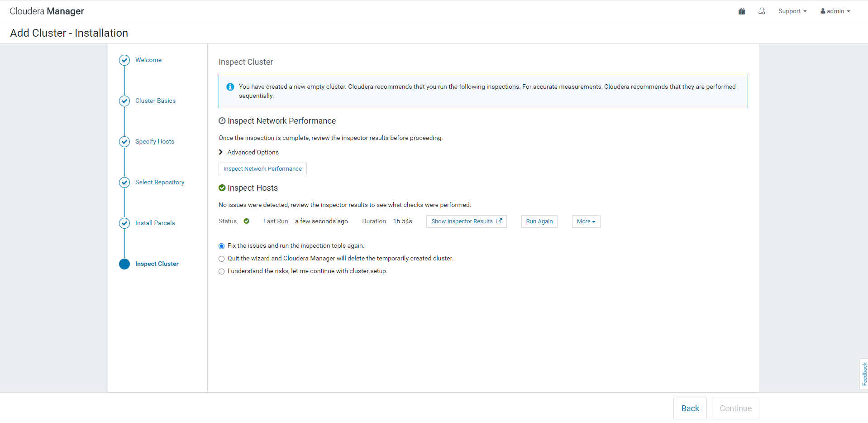Click the 'Duration' label
The width and height of the screenshot is (868, 423).
(374, 221)
